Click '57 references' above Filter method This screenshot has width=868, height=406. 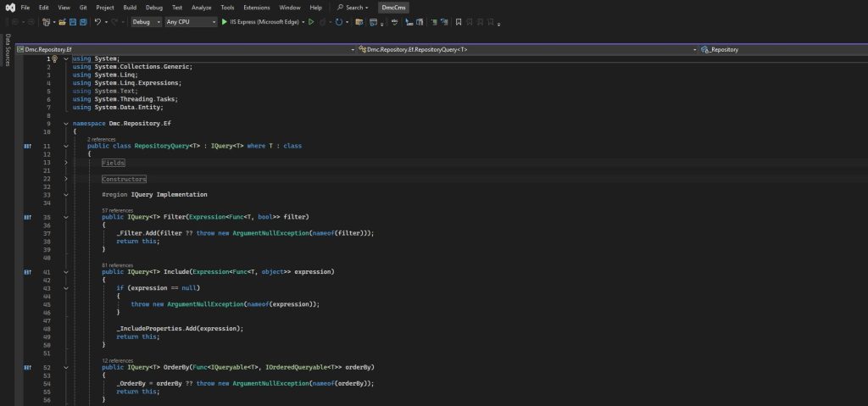point(117,210)
